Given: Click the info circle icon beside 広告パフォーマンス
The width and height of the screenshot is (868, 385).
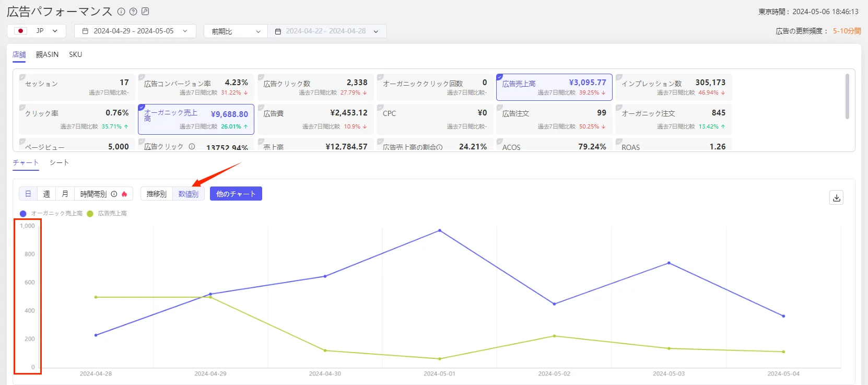Looking at the screenshot, I should coord(121,11).
